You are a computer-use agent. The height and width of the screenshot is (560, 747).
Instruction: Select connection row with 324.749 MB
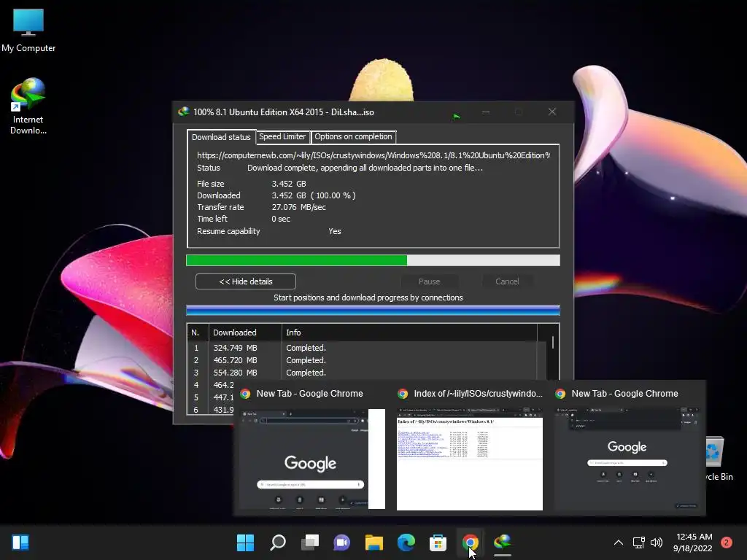pos(367,348)
